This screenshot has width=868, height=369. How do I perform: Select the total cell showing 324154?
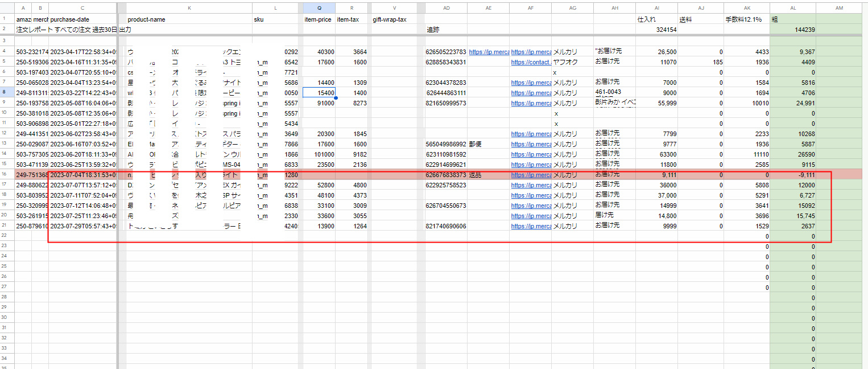click(656, 30)
